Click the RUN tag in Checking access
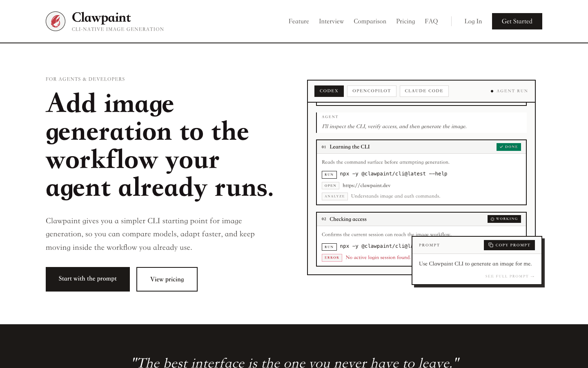588x368 pixels. (329, 247)
